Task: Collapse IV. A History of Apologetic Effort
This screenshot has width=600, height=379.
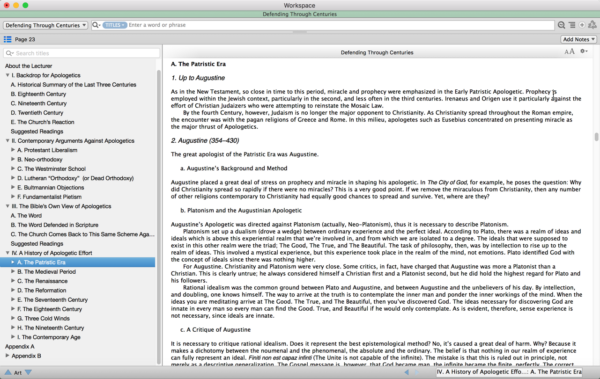Action: click(x=7, y=253)
